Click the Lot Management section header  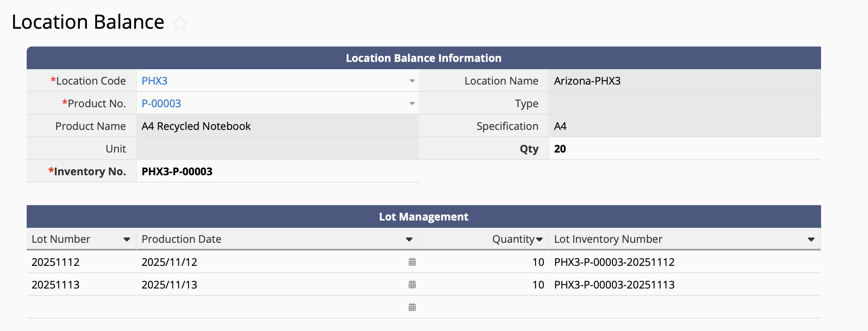pyautogui.click(x=423, y=217)
